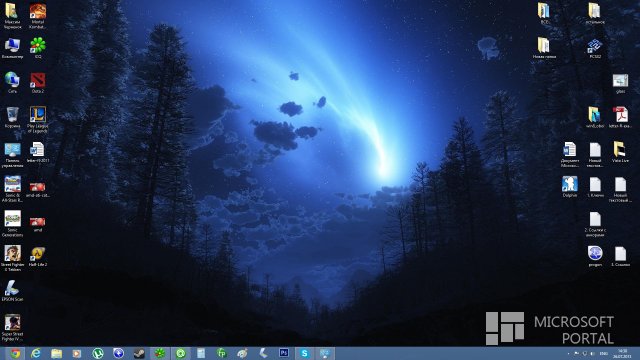Click the ENG language indicator in tray
Image resolution: width=640 pixels, height=360 pixels.
pyautogui.click(x=604, y=353)
